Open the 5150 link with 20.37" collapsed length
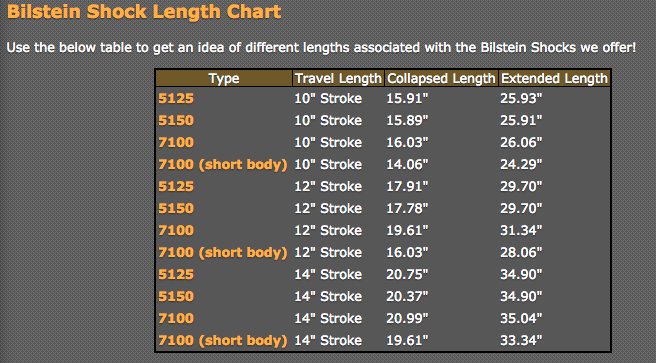This screenshot has height=363, width=656. tap(176, 297)
